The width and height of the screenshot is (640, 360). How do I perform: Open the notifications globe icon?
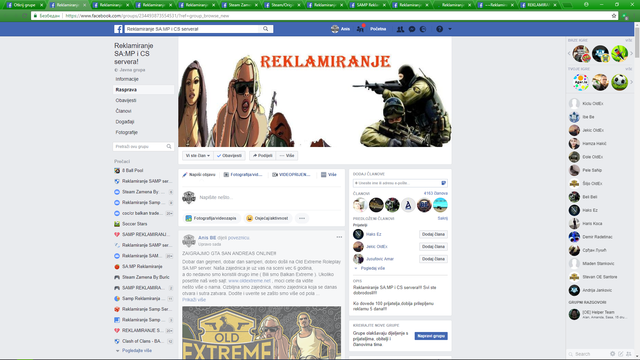(x=423, y=29)
